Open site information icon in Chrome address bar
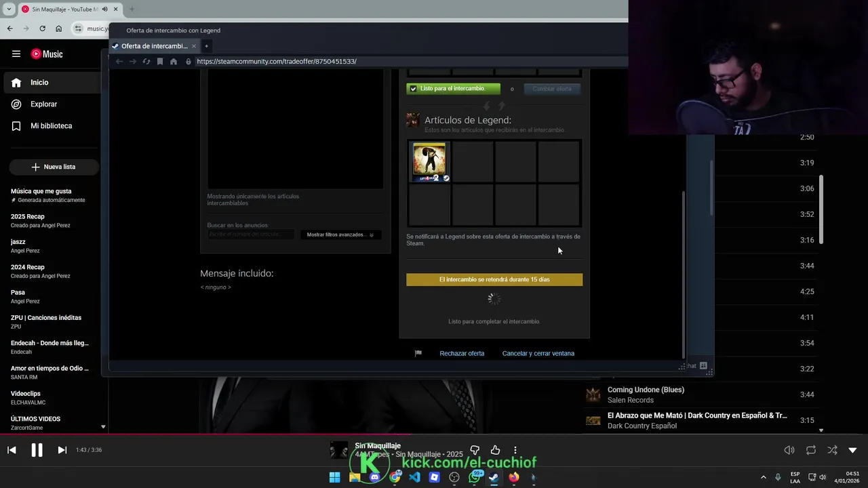The height and width of the screenshot is (488, 868). tap(79, 28)
